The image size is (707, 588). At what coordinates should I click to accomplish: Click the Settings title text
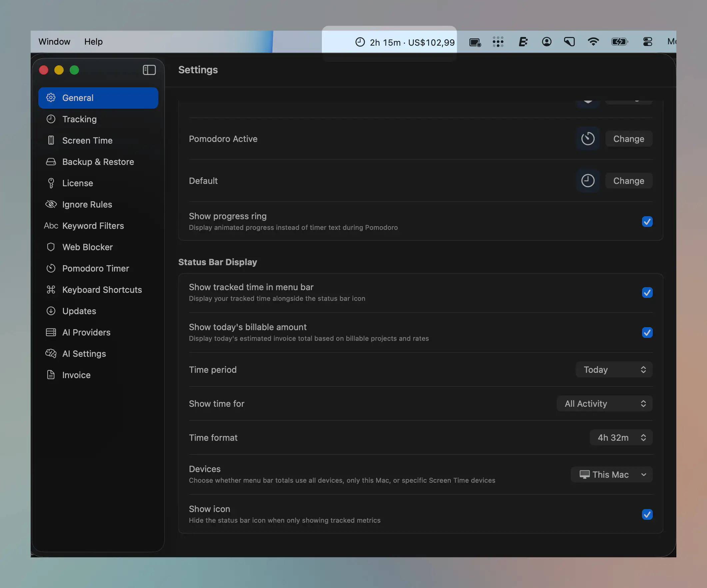point(198,70)
